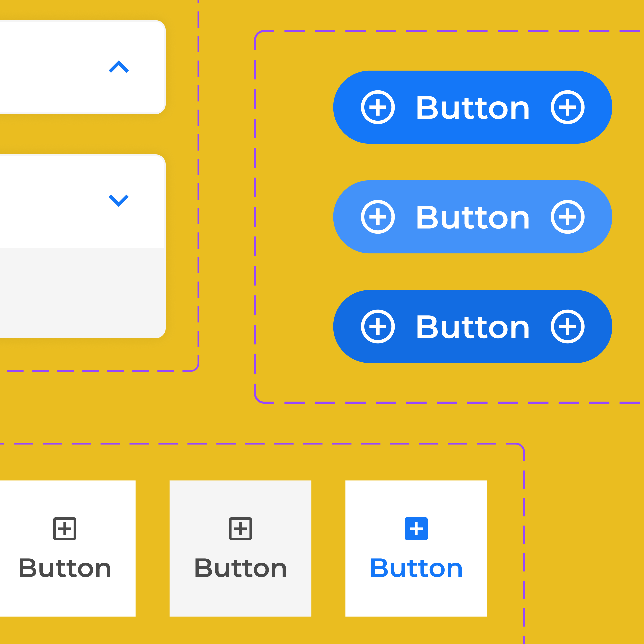644x644 pixels.
Task: Click outlined plus-square icon on left white tile
Action: tap(65, 529)
